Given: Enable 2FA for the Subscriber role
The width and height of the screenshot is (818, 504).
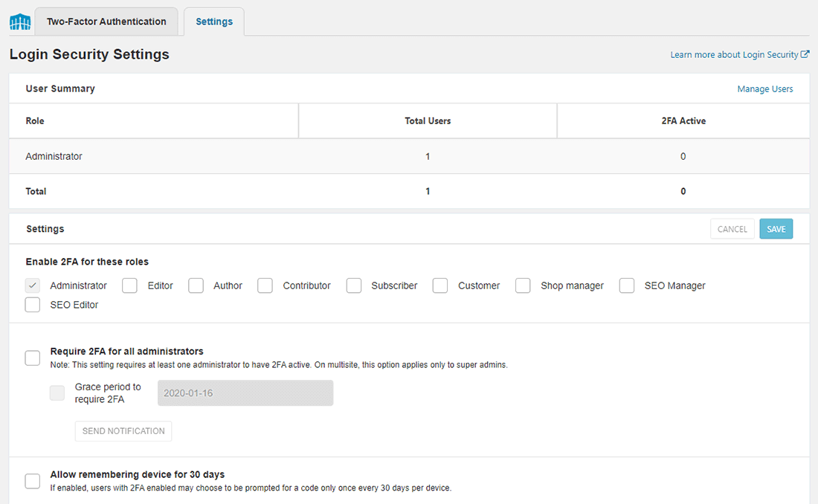Looking at the screenshot, I should coord(353,285).
